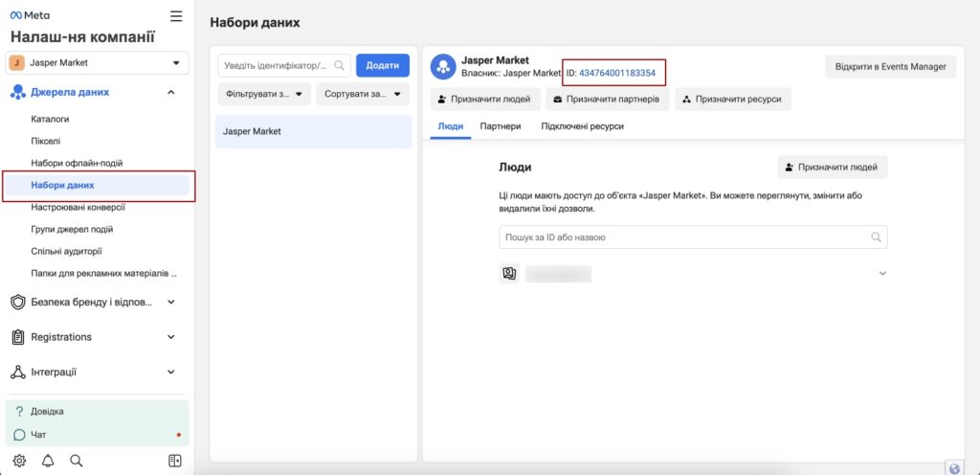Open the hamburger menu icon
The height and width of the screenshot is (475, 980).
tap(176, 16)
